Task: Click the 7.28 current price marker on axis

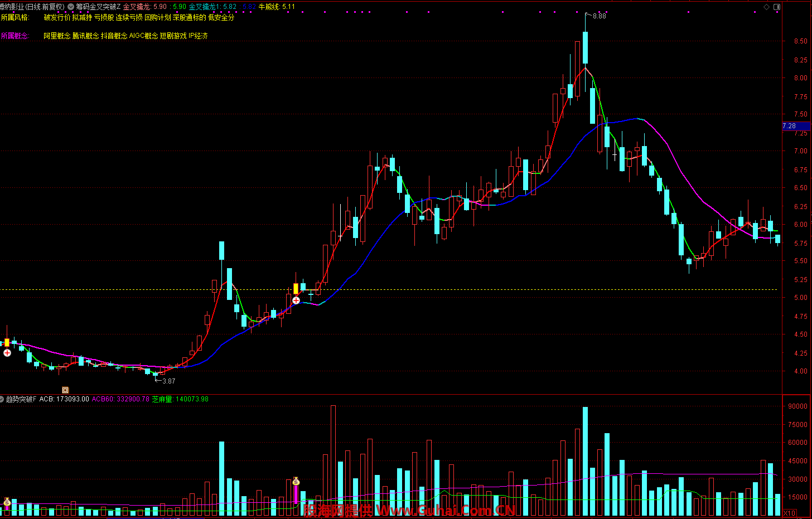Action: [x=796, y=126]
